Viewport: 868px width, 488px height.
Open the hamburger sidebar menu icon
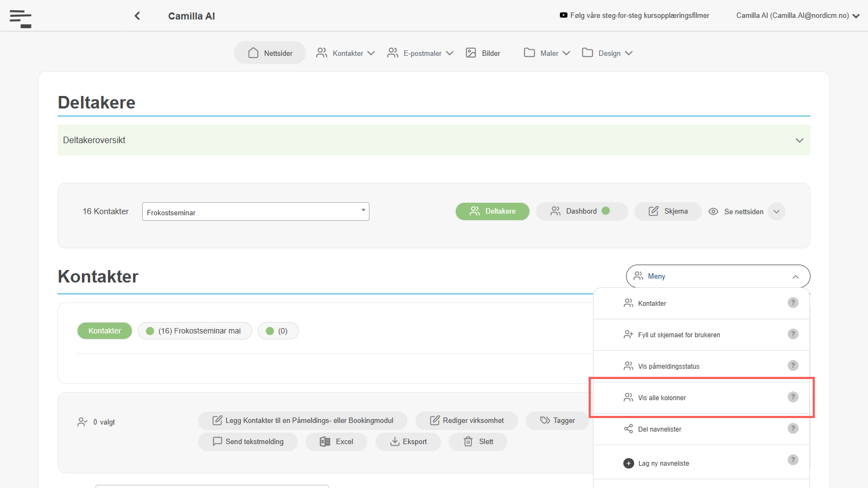[x=21, y=18]
